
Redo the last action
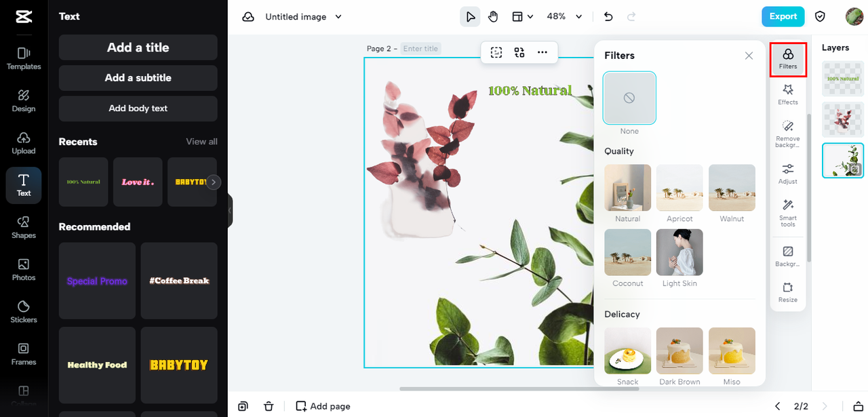coord(631,17)
